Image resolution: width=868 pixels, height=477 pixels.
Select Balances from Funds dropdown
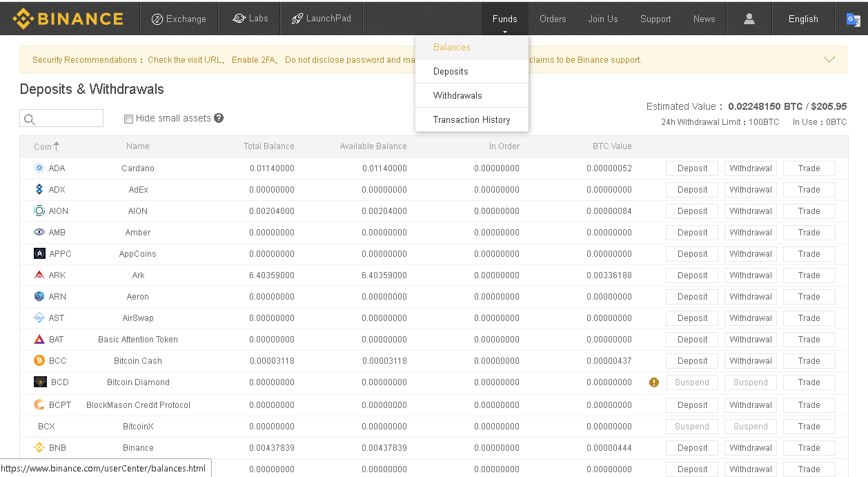pos(472,47)
